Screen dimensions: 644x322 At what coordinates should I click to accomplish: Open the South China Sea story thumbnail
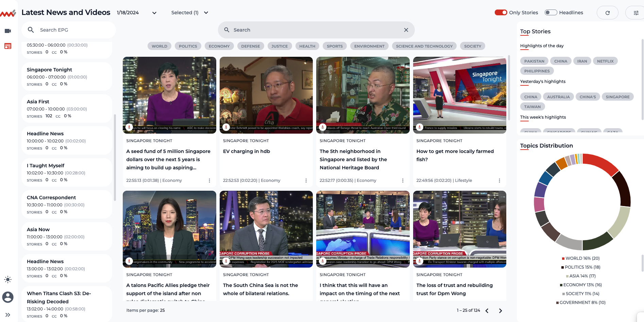click(266, 229)
